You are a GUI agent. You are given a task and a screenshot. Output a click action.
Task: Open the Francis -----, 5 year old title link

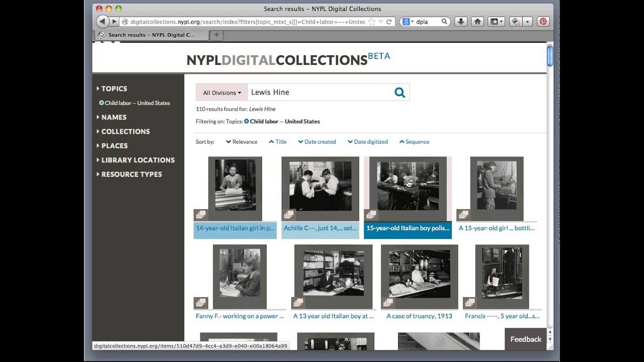point(502,316)
